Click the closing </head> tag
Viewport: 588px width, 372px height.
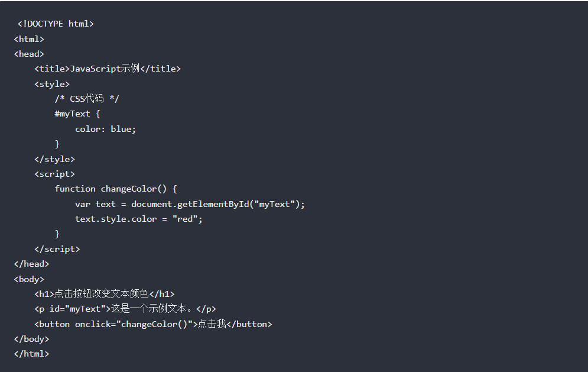pos(31,264)
